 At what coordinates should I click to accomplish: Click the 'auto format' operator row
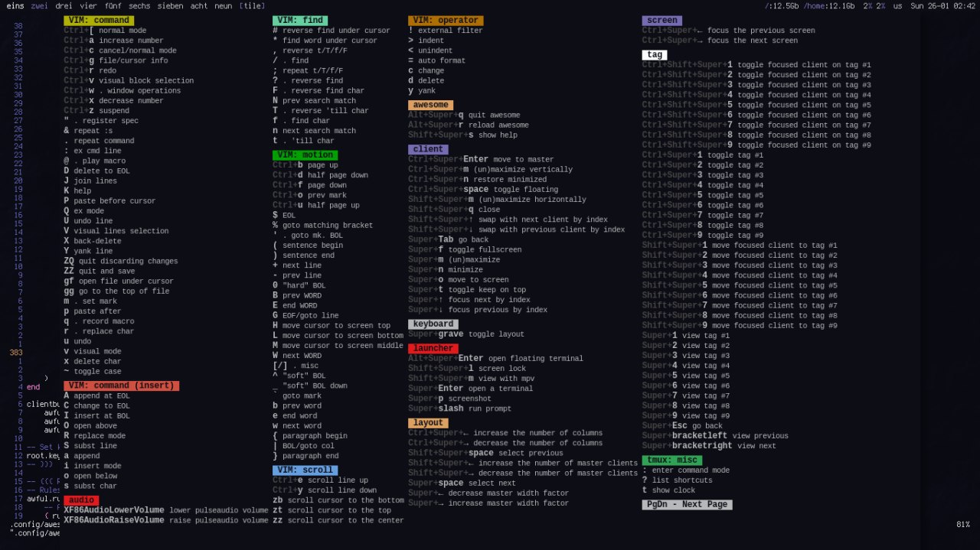[436, 60]
